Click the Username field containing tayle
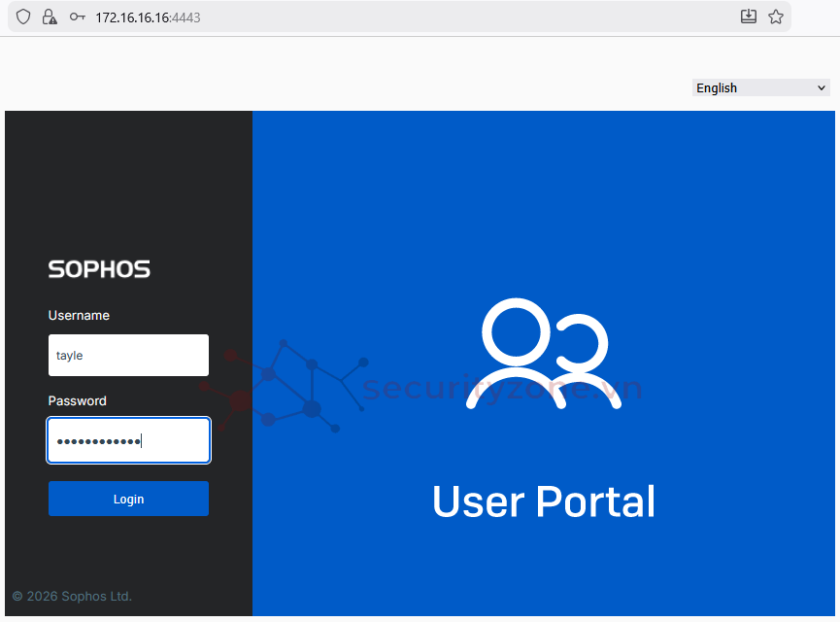The height and width of the screenshot is (622, 840). 128,356
